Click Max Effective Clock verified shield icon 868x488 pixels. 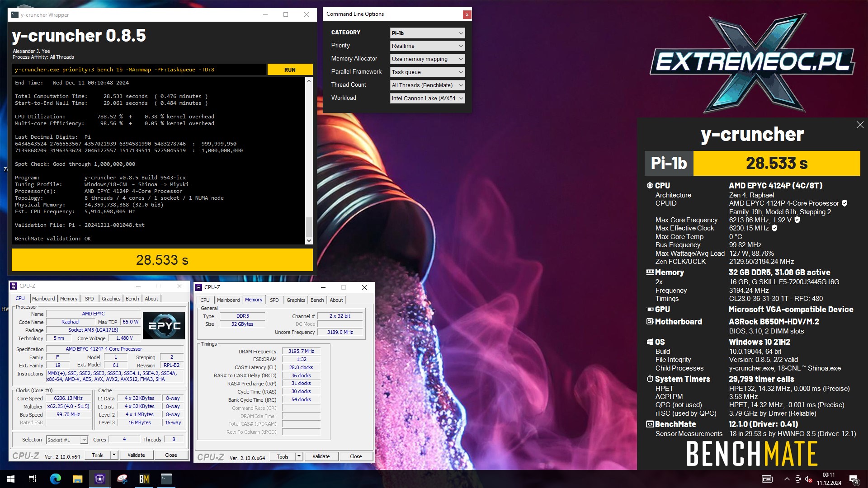[774, 228]
